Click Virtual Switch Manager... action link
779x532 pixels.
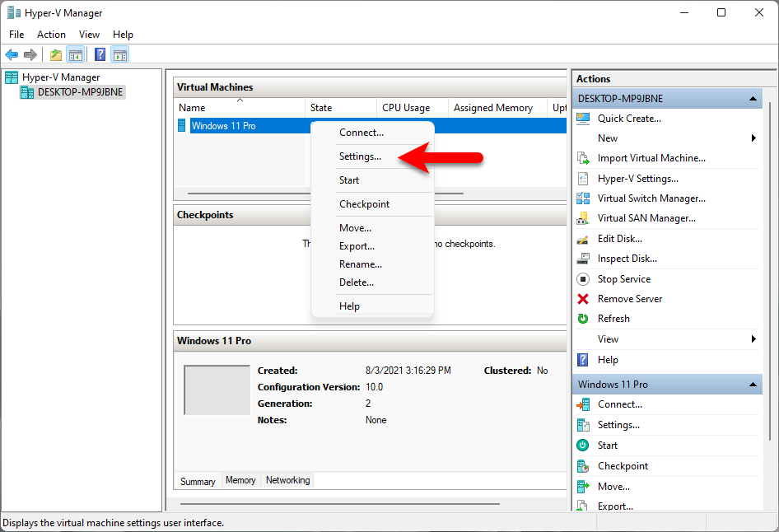pos(651,198)
